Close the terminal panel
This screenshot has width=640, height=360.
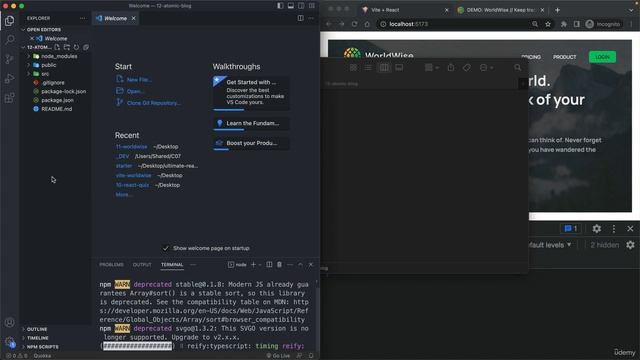click(x=311, y=264)
